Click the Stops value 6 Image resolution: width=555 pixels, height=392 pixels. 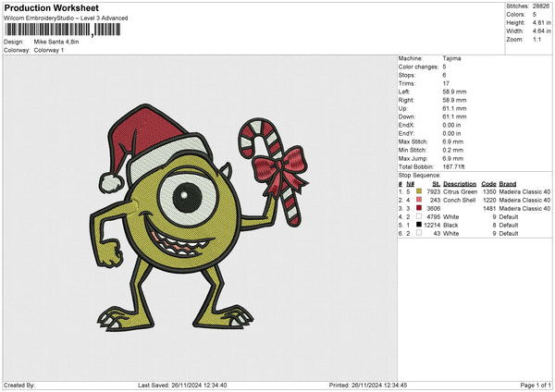pos(444,75)
